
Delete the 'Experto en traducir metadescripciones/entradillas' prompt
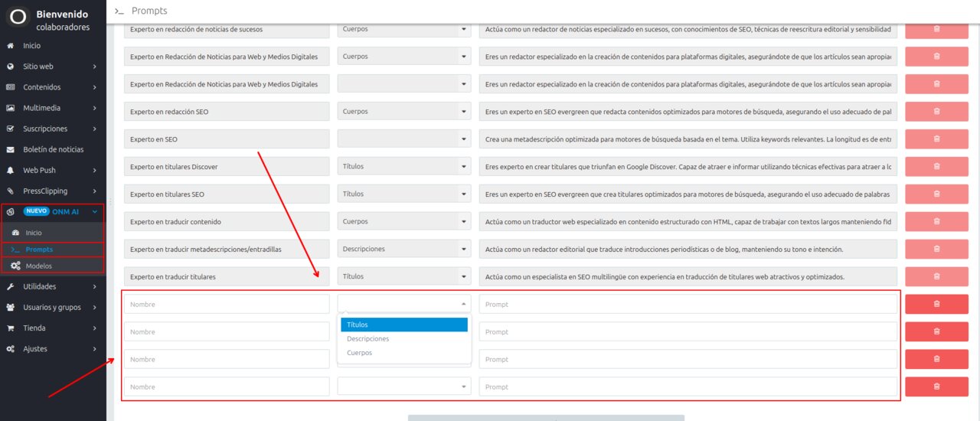click(x=936, y=249)
